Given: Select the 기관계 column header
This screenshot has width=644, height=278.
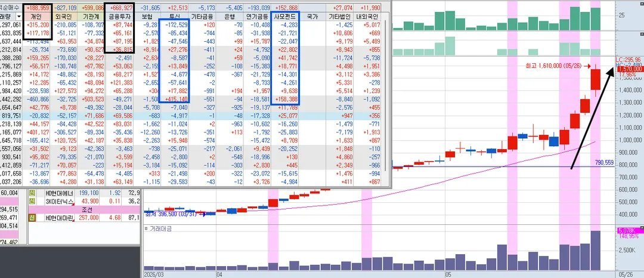Looking at the screenshot, I should click(91, 17).
